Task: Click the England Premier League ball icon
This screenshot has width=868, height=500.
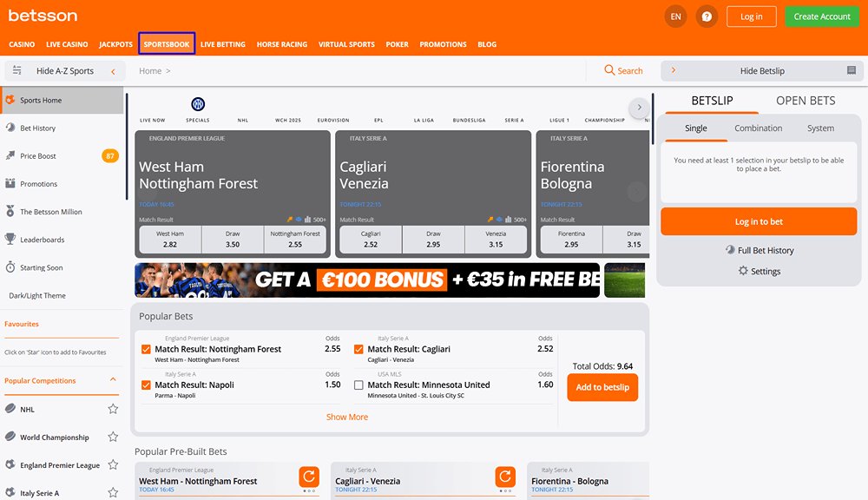Action: 10,464
